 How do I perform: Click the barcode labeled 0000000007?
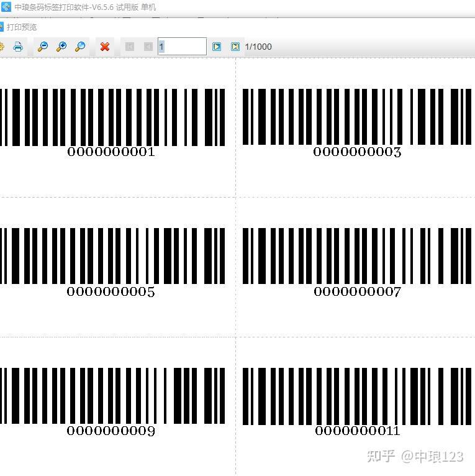[x=357, y=256]
